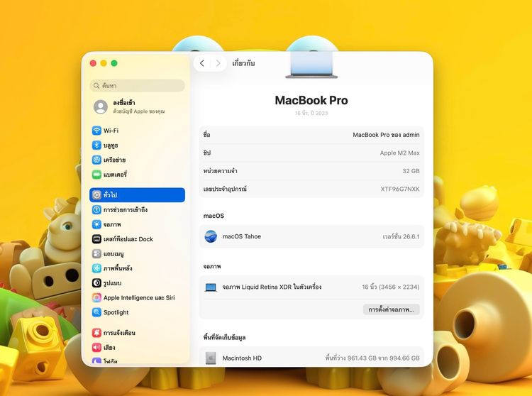The image size is (532, 396).
Task: Click the MacBook Pro image at top
Action: click(x=311, y=65)
